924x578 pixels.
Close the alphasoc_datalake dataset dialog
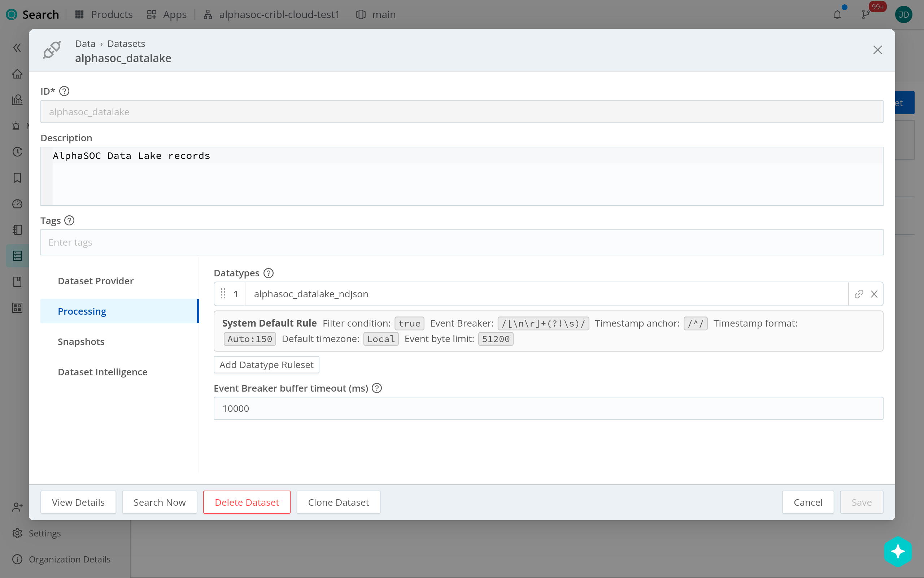[877, 50]
